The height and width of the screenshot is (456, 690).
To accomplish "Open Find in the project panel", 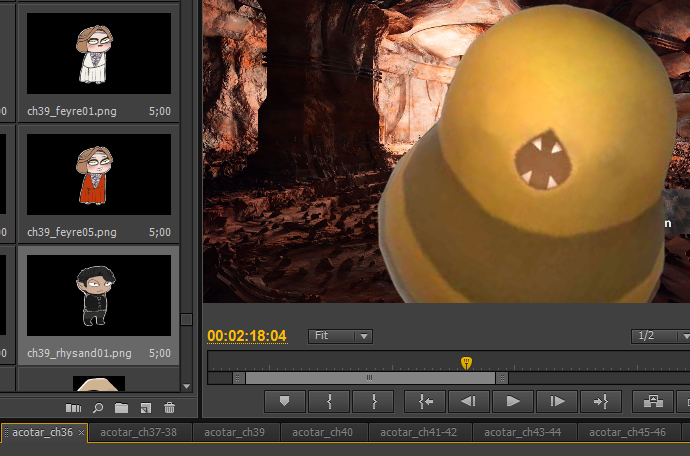I will [98, 408].
